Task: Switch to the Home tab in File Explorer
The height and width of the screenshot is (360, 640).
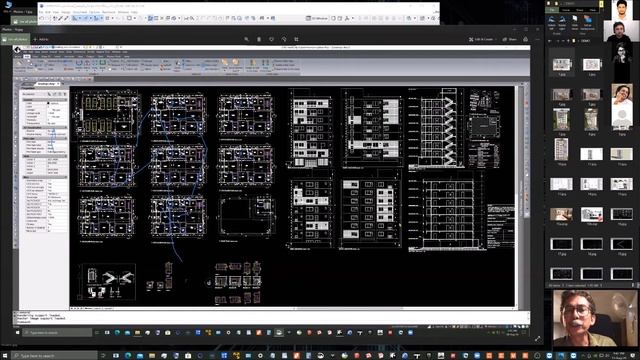Action: click(566, 10)
